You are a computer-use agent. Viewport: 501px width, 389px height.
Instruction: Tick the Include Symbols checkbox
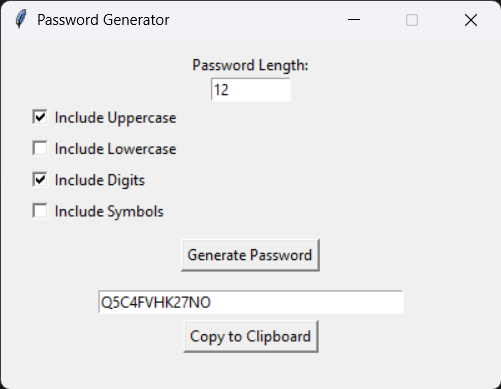(40, 211)
